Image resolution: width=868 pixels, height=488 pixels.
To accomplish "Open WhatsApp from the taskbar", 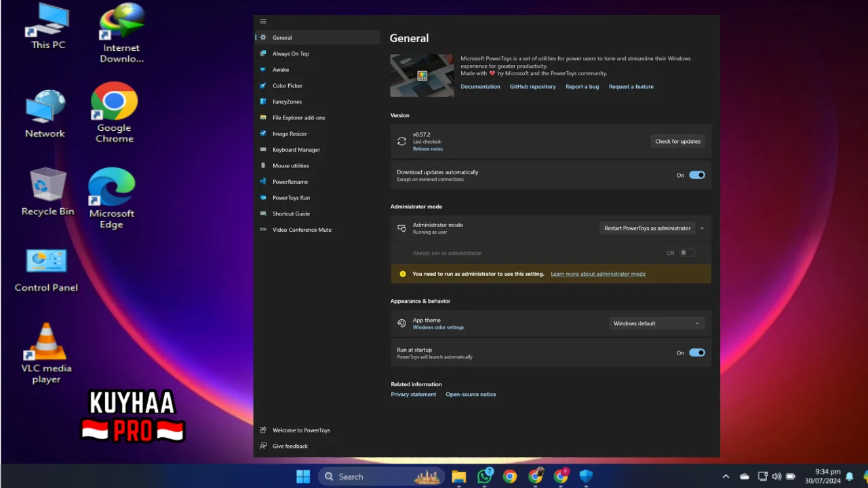I will pos(484,476).
